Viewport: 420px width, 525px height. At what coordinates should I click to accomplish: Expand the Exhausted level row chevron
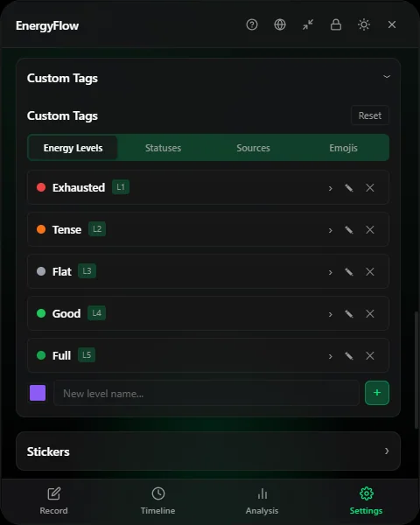(x=330, y=188)
